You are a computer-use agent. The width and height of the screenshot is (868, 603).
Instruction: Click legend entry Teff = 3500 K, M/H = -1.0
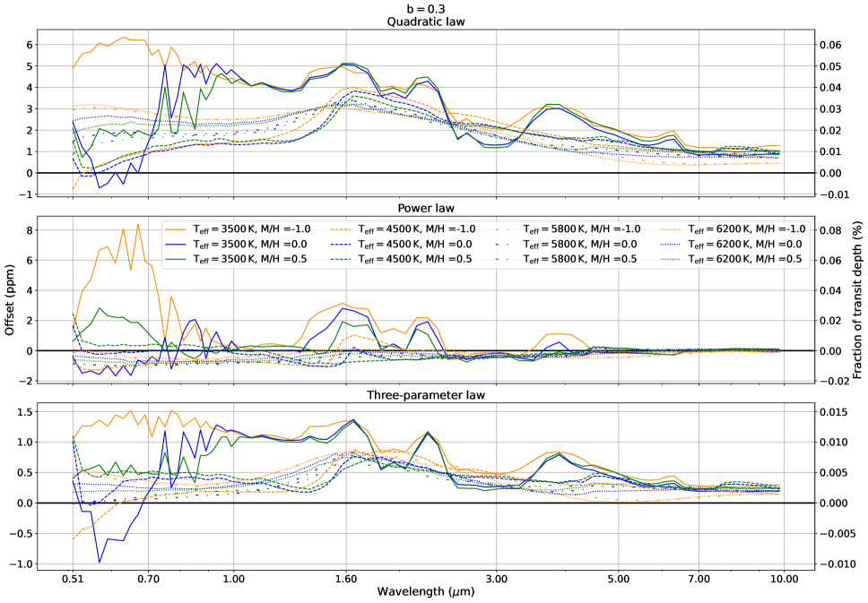[239, 229]
